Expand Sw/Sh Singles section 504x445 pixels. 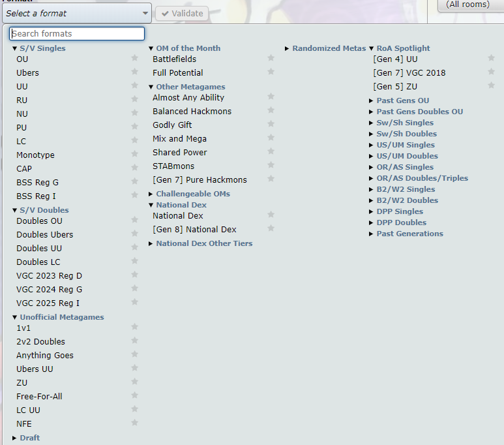[401, 123]
